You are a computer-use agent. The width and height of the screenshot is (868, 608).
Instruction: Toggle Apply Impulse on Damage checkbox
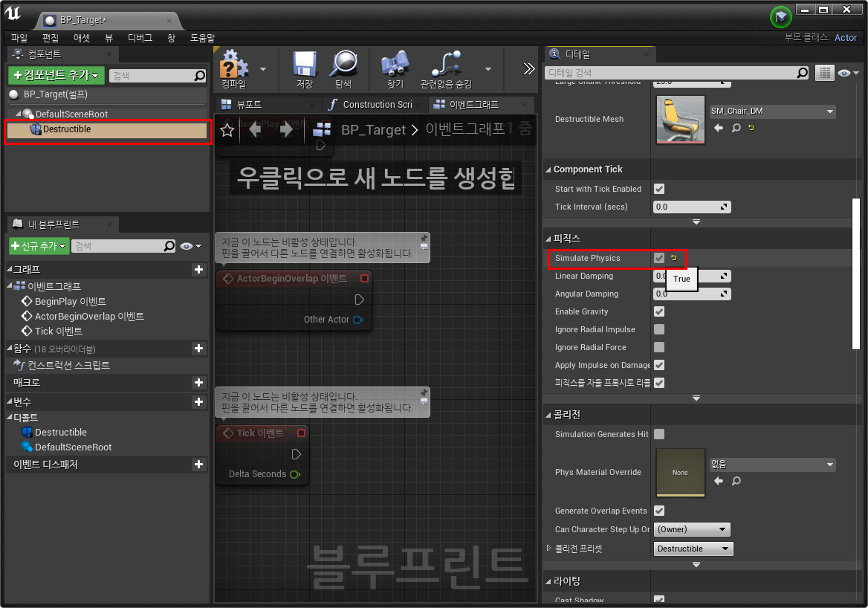pyautogui.click(x=658, y=365)
